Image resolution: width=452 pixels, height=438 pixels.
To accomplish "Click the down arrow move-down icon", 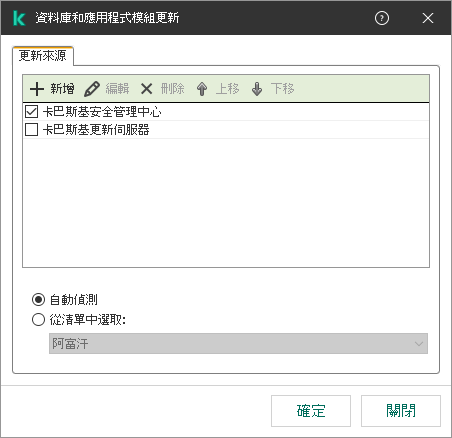I will [x=257, y=89].
